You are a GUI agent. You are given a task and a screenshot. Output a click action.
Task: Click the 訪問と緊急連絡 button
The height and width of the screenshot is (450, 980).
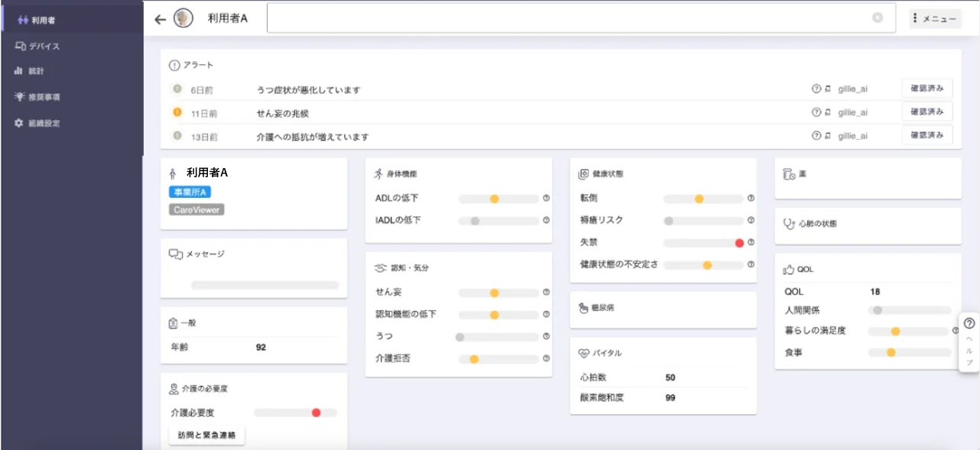click(x=206, y=435)
